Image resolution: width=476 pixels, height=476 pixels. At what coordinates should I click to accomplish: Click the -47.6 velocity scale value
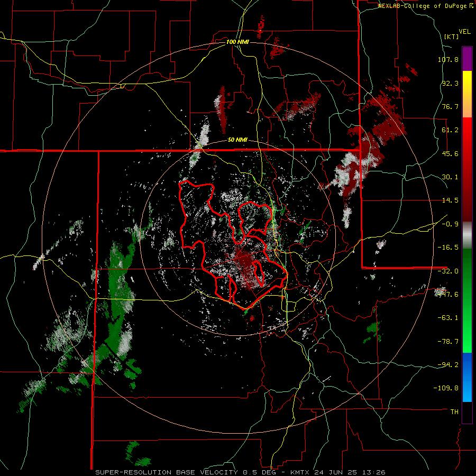coord(448,295)
